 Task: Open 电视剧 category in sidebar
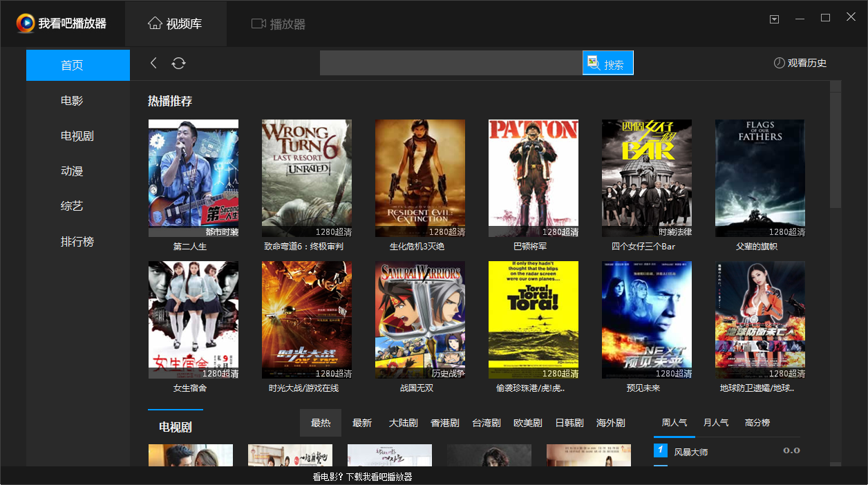(77, 136)
